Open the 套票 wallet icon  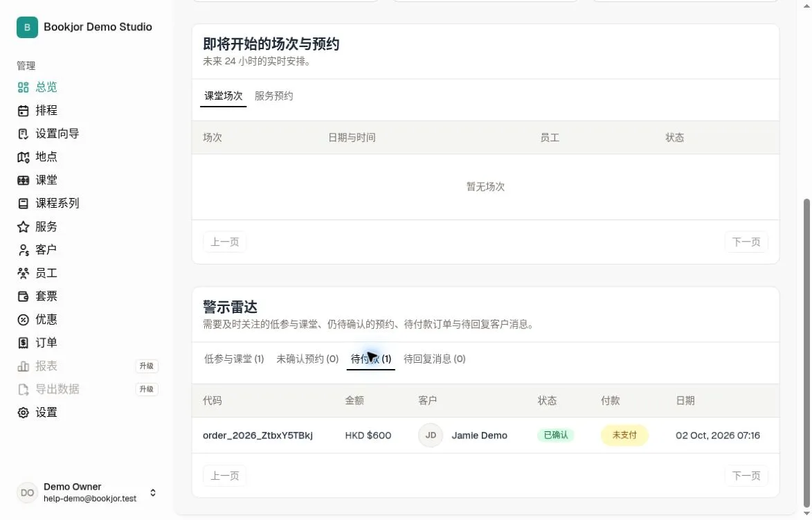[24, 296]
